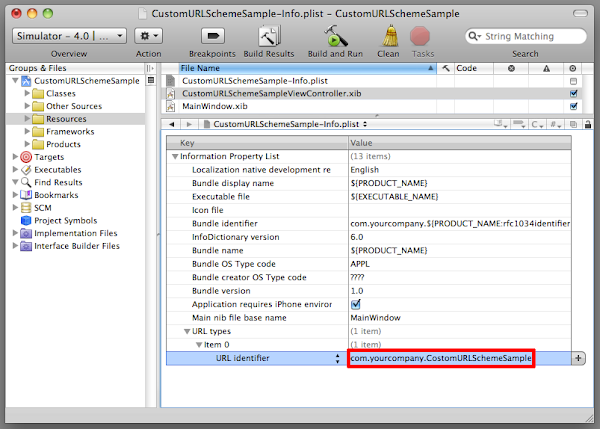The height and width of the screenshot is (429, 600).
Task: Click the Executables icon
Action: click(x=26, y=170)
